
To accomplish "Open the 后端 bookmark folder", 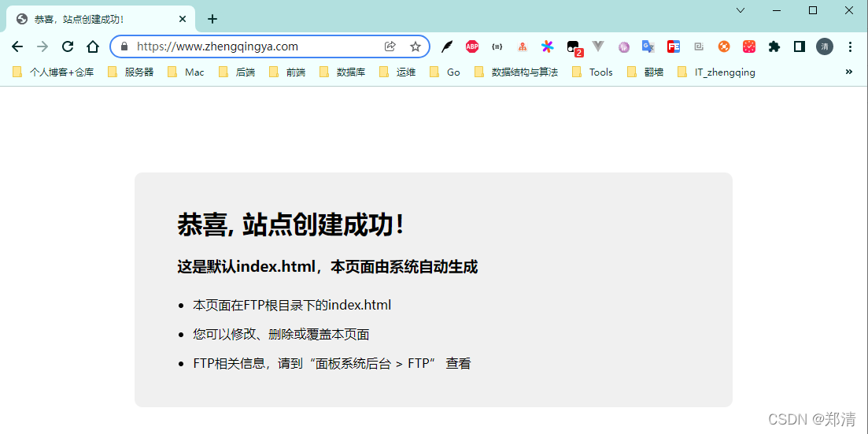I will pos(237,72).
